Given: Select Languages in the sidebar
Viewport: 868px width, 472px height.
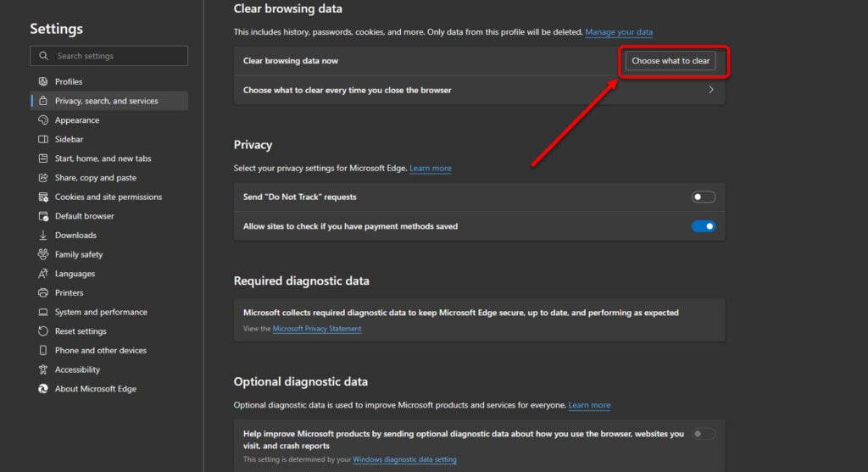Looking at the screenshot, I should pos(109,274).
